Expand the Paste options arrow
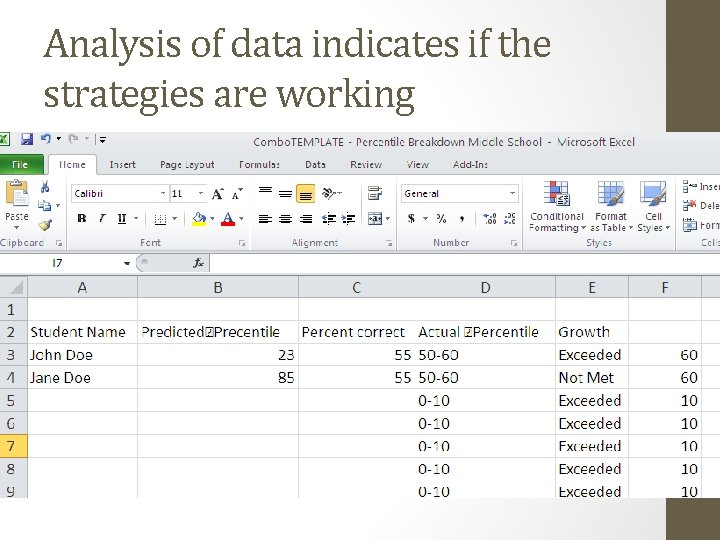This screenshot has height=540, width=720. point(17,227)
